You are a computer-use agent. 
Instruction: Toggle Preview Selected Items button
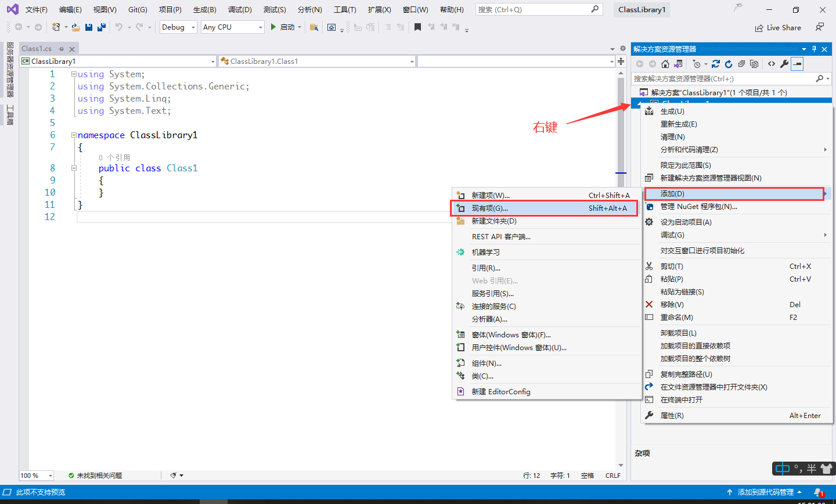tap(797, 64)
